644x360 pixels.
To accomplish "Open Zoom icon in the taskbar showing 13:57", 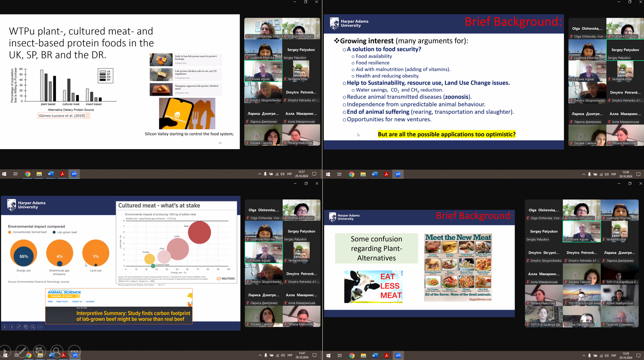I will (74, 174).
